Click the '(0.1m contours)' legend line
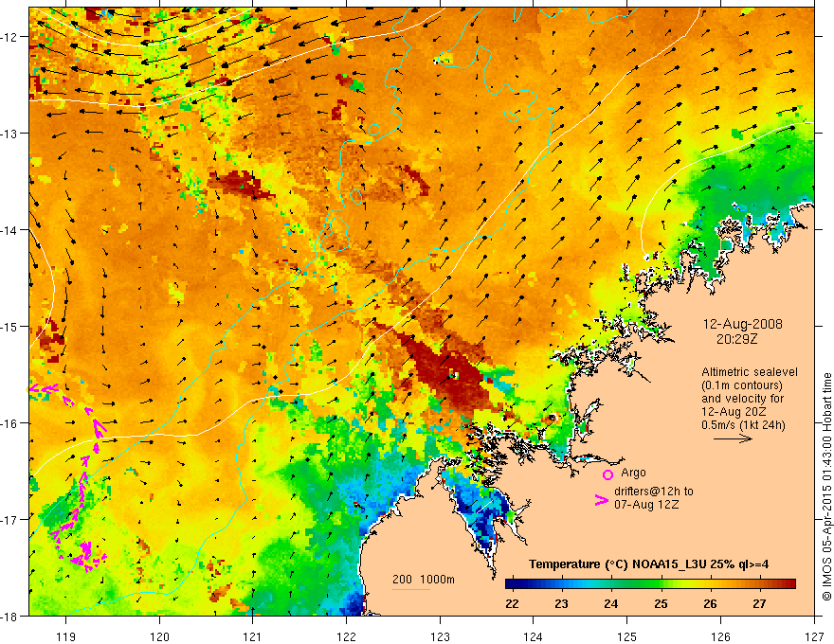 click(x=741, y=385)
